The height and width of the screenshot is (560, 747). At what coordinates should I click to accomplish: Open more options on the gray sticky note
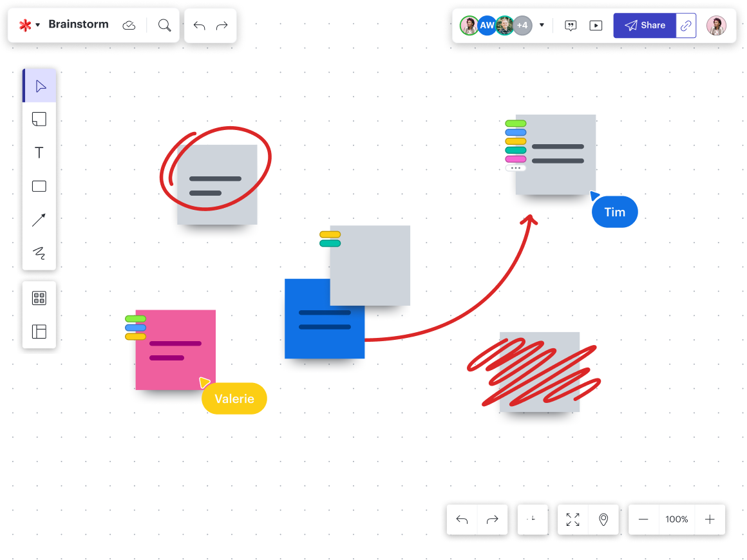click(515, 167)
